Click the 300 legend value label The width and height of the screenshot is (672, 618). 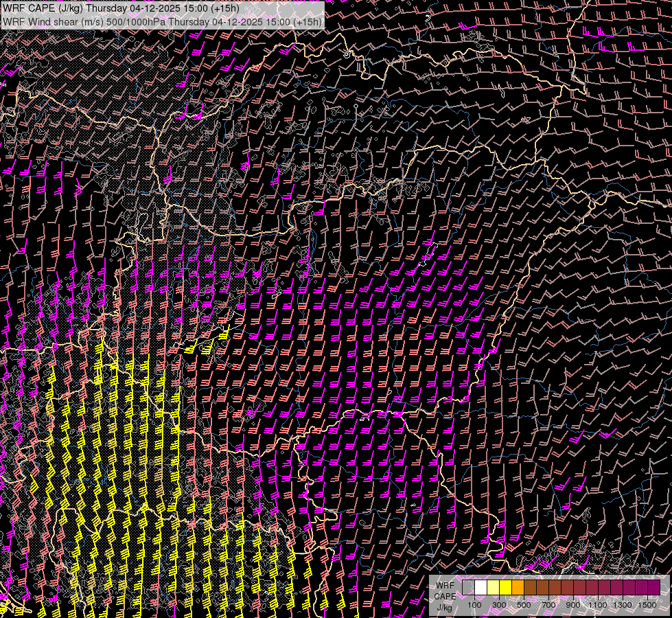[x=499, y=605]
